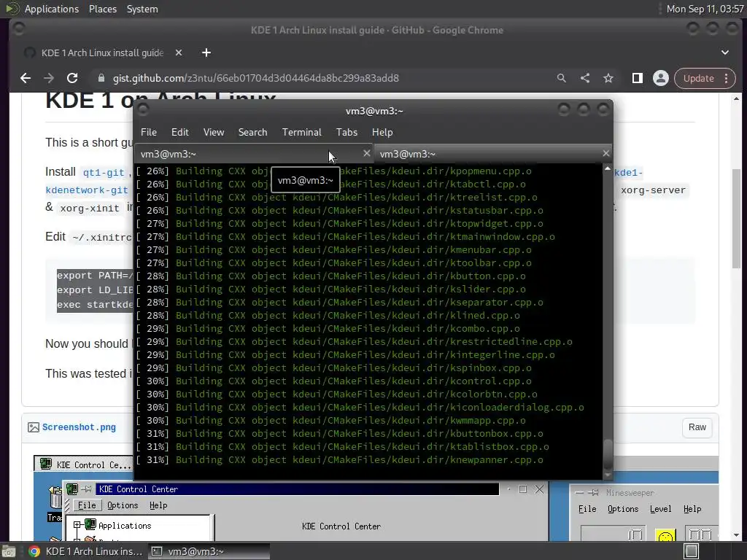Expand the Chrome tab search chevron

[724, 52]
